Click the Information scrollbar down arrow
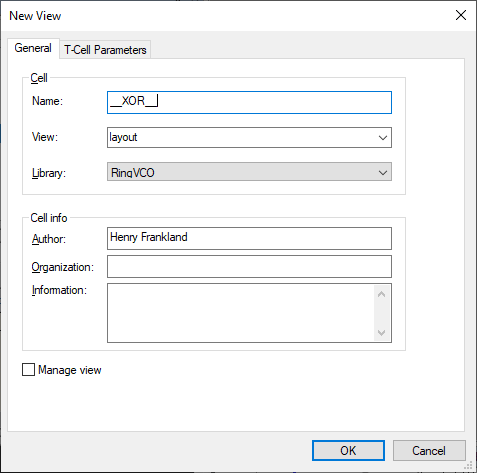The width and height of the screenshot is (477, 473). (x=382, y=332)
